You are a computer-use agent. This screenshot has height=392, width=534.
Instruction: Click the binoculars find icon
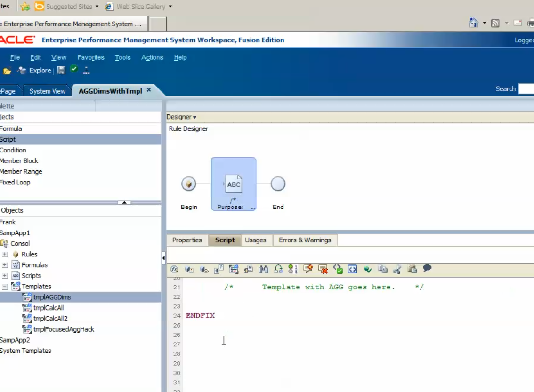pyautogui.click(x=263, y=269)
